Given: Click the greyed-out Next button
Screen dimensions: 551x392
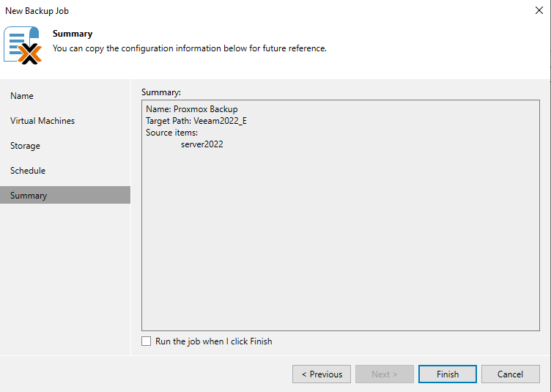Looking at the screenshot, I should (x=384, y=374).
